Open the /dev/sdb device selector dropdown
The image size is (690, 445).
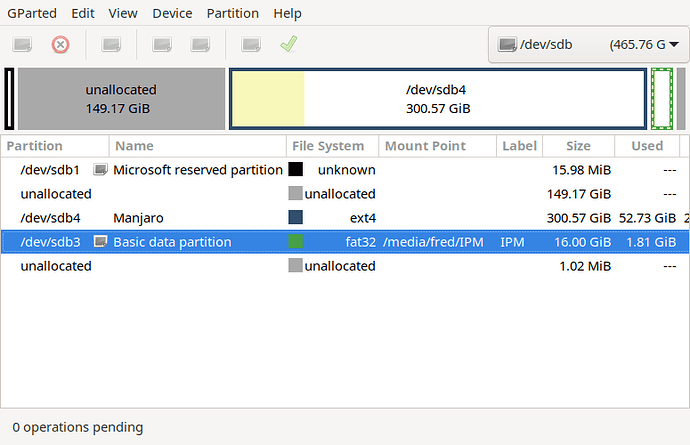[588, 44]
